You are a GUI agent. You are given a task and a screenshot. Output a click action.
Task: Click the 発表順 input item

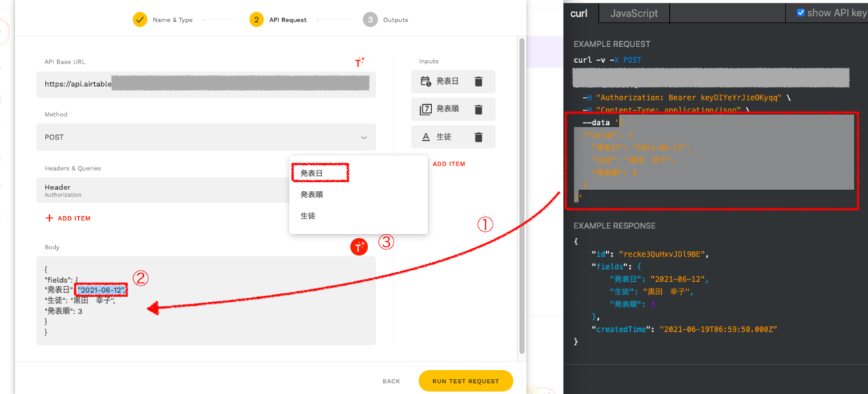pos(454,109)
